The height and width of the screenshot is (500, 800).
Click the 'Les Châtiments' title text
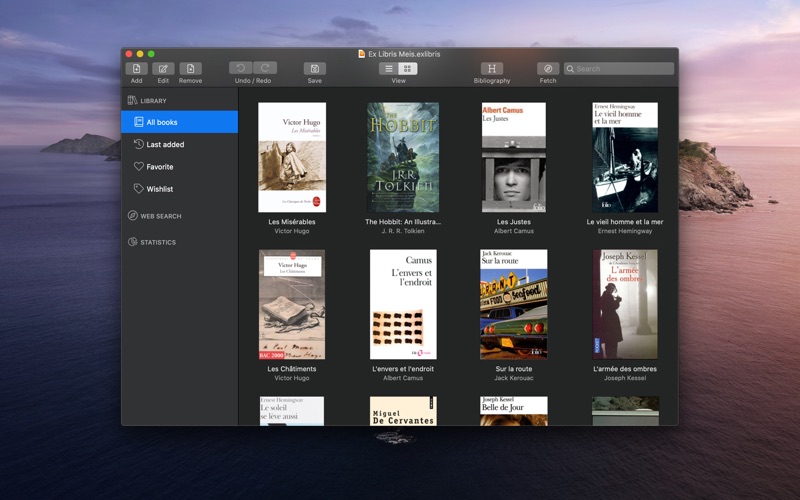[x=292, y=369]
